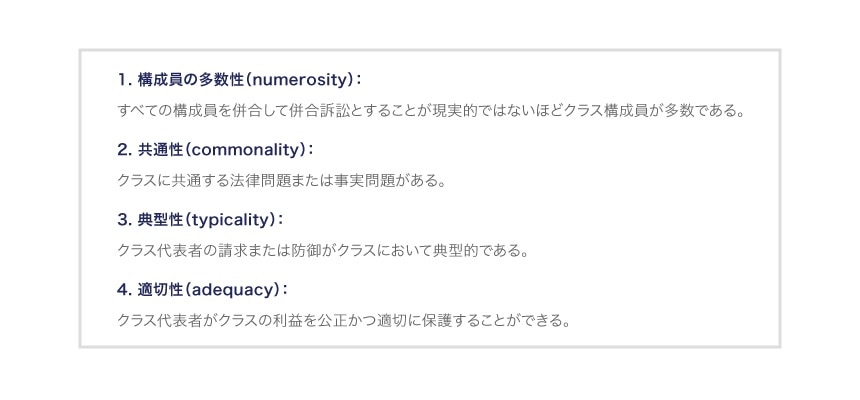
Task: Select the sentence about クラスの利益を公正かつ適切に保護
Action: pyautogui.click(x=344, y=320)
